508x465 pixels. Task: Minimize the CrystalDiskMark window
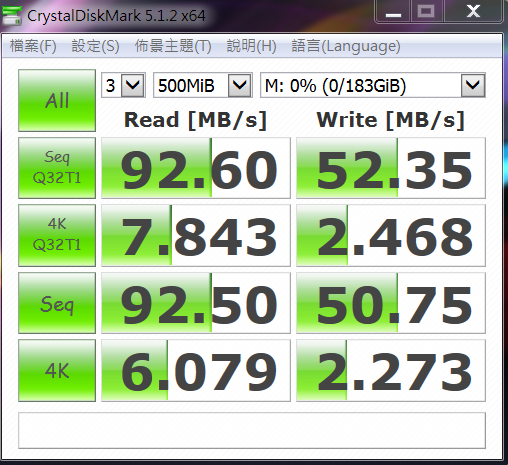coord(393,11)
